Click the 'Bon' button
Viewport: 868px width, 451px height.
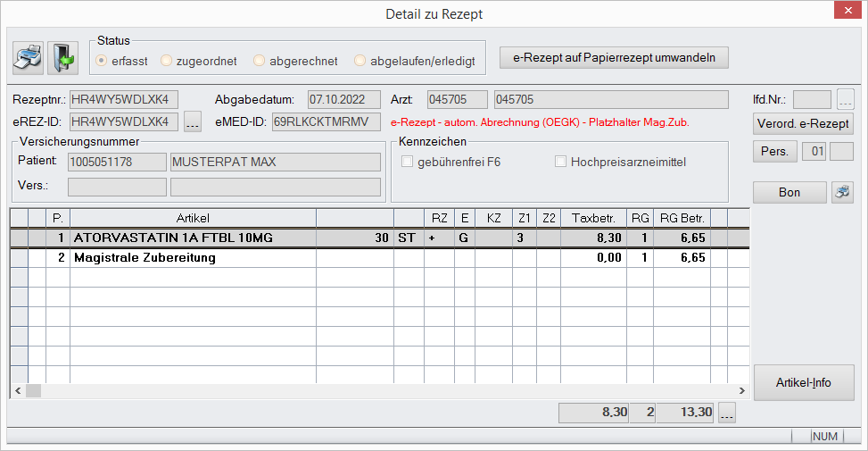pyautogui.click(x=789, y=192)
